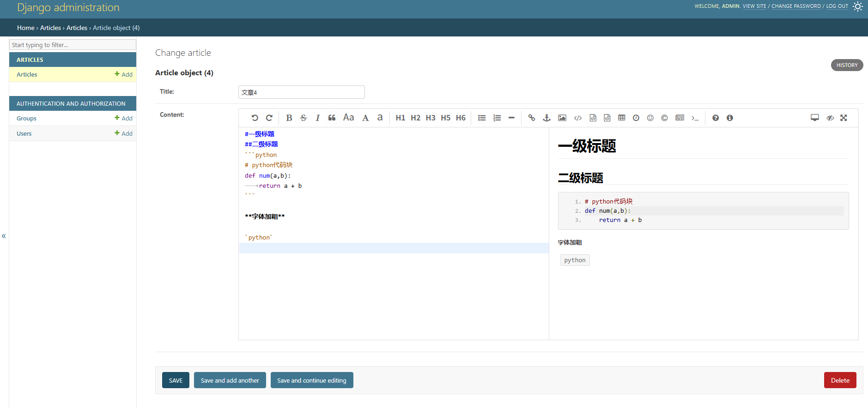Image resolution: width=868 pixels, height=408 pixels.
Task: Click the undo icon in editor toolbar
Action: [x=255, y=118]
